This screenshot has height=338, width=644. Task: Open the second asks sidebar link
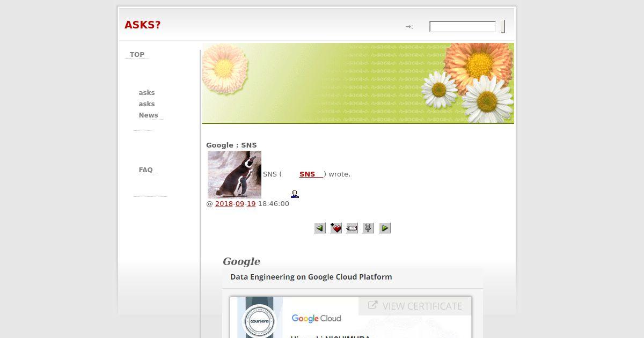[147, 104]
